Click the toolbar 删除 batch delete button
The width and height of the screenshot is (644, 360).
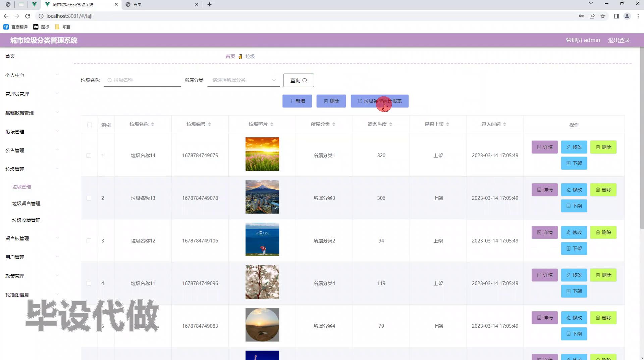331,101
